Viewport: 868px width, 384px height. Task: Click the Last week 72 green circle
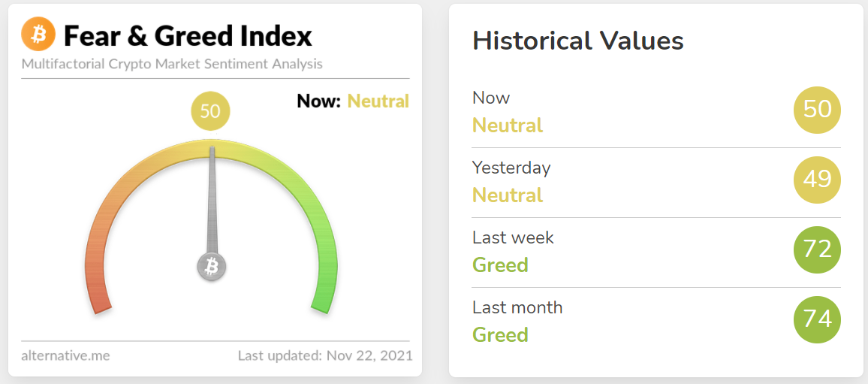click(817, 249)
